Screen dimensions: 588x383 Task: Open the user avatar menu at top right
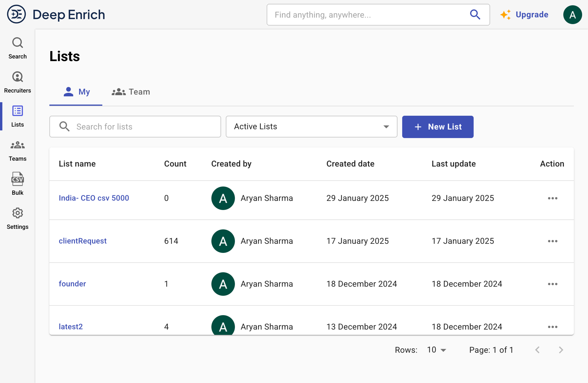tap(572, 15)
